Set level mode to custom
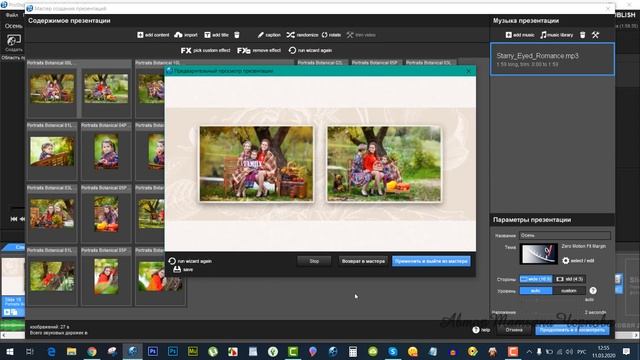The image size is (640, 360). tap(569, 291)
